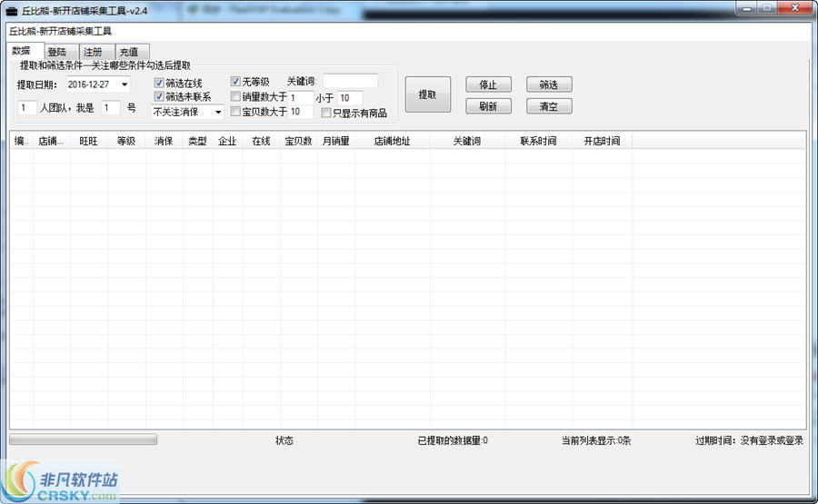Click the 提取 button
Screen dimensions: 818x504
[x=428, y=94]
